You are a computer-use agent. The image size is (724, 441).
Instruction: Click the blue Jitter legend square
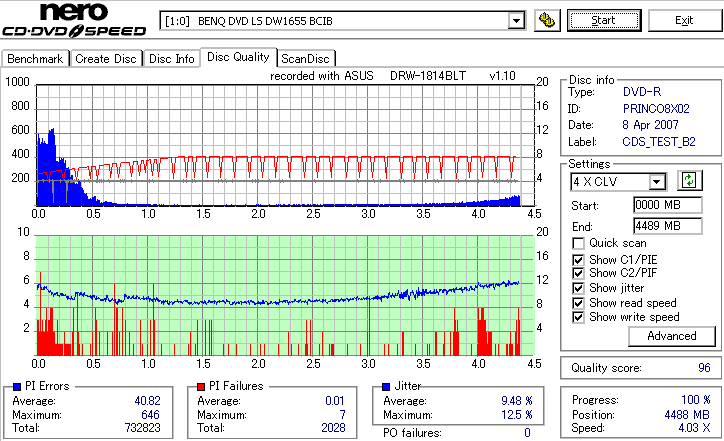pyautogui.click(x=386, y=387)
